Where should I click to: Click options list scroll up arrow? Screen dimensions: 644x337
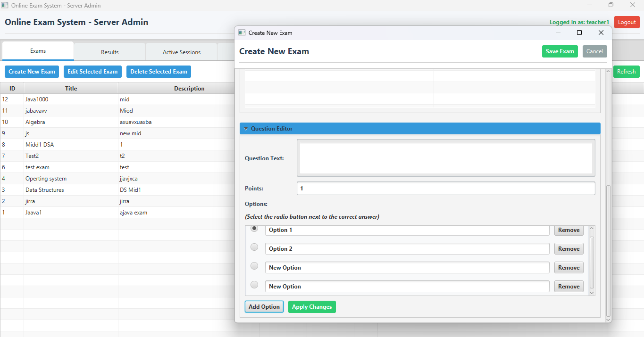[x=592, y=229]
